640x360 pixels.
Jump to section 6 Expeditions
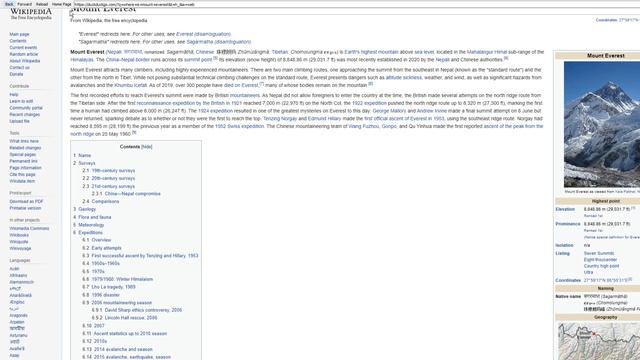[88, 232]
